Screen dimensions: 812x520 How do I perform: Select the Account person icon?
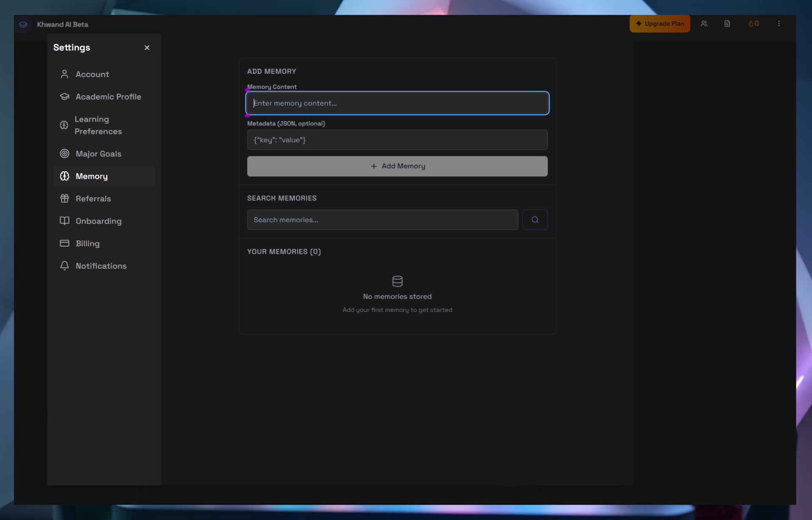pos(64,74)
